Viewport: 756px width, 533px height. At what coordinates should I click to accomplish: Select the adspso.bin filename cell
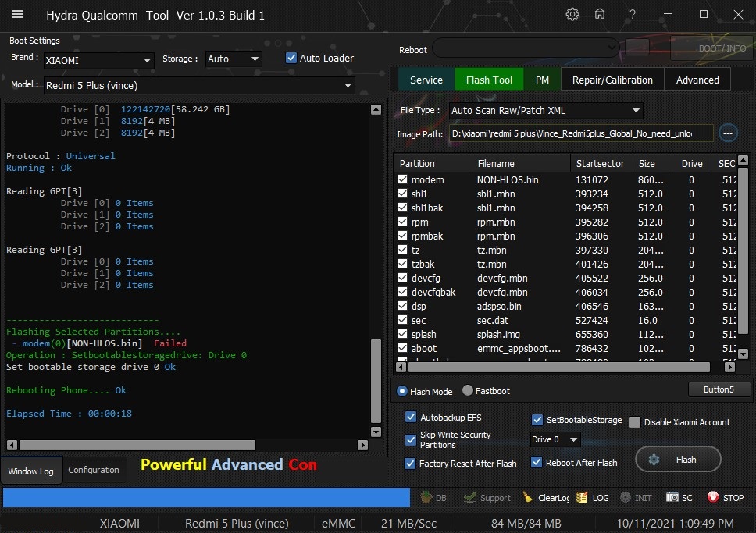tap(499, 306)
